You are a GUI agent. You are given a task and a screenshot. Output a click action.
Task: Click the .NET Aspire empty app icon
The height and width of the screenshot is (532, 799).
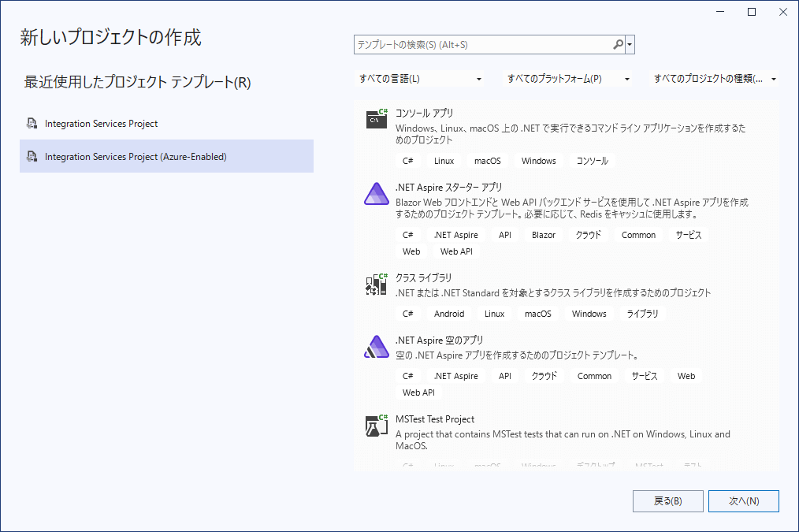[376, 347]
